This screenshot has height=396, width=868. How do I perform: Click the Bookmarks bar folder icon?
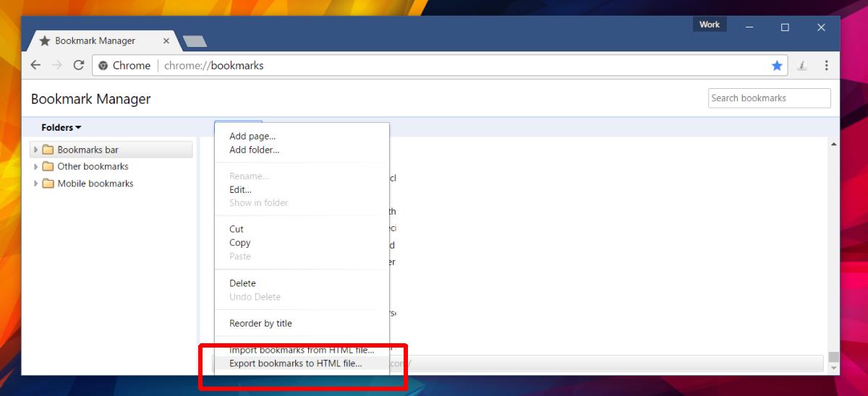(x=48, y=150)
